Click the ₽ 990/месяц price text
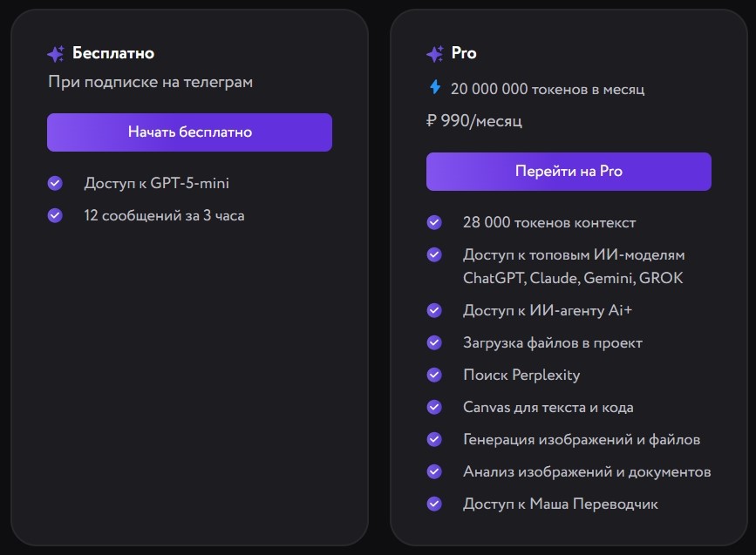 474,121
